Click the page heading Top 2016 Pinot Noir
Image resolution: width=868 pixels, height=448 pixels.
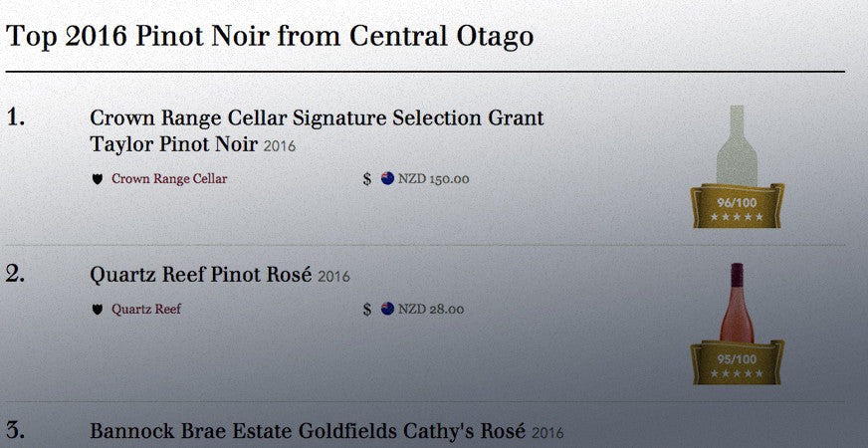tap(270, 37)
